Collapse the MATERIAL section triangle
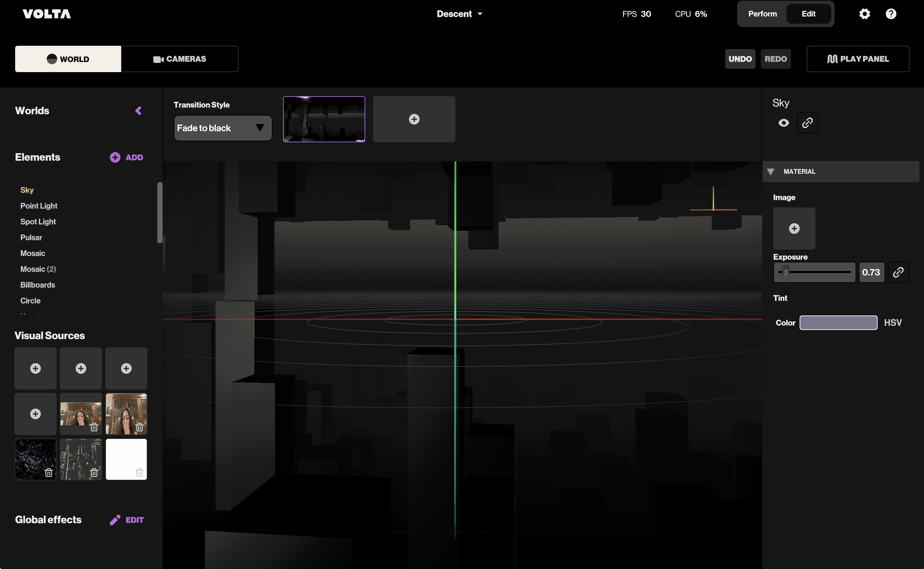Screen dimensions: 924x569 click(x=770, y=172)
